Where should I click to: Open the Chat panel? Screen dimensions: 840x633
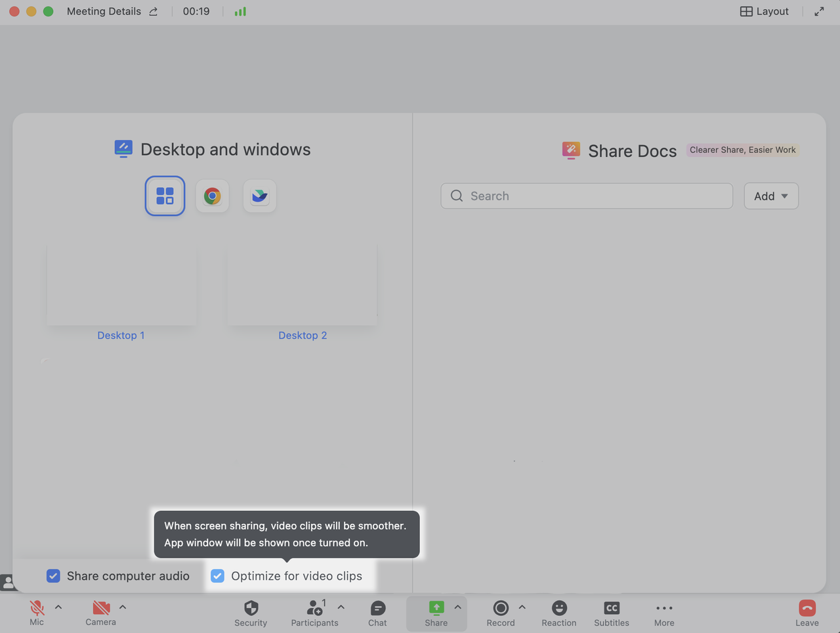[x=377, y=612]
